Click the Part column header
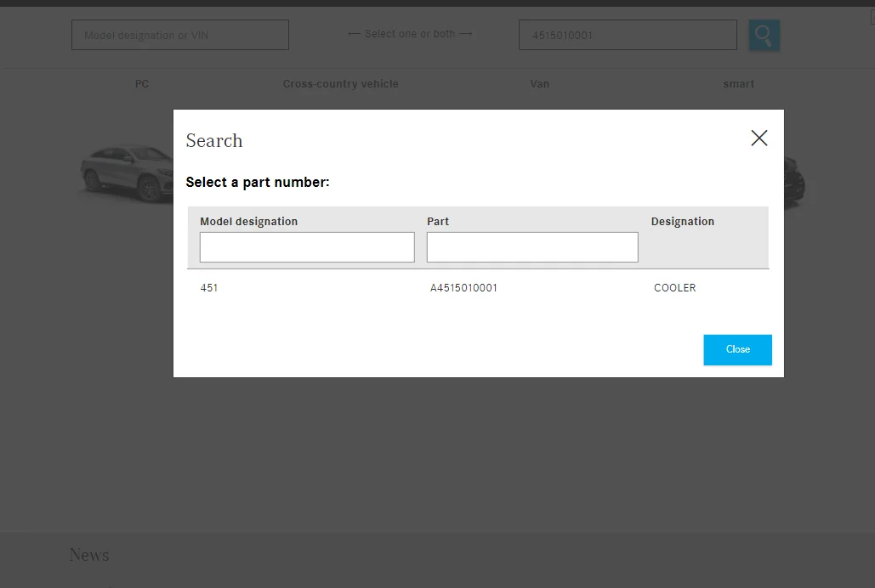The image size is (875, 588). click(437, 222)
